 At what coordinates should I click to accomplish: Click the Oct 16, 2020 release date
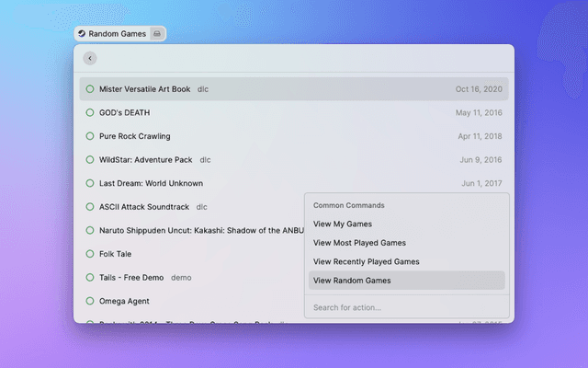point(479,89)
